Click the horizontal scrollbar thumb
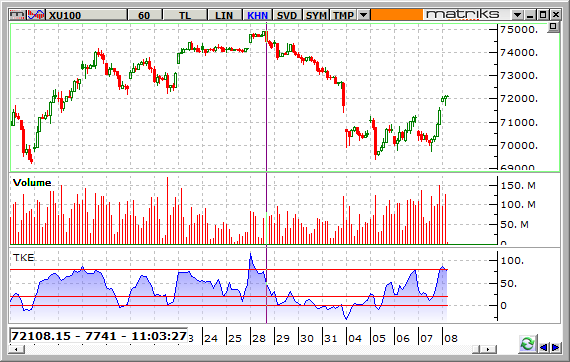Screen dimensions: 570x362 pos(476,349)
